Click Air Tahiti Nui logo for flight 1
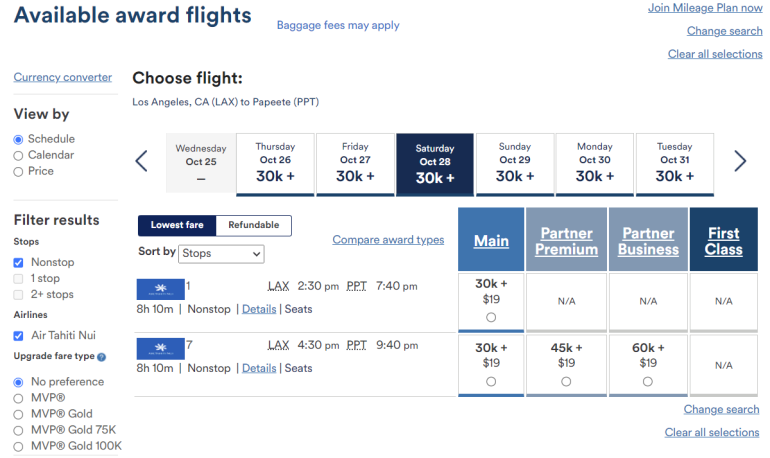The width and height of the screenshot is (770, 458). point(160,290)
